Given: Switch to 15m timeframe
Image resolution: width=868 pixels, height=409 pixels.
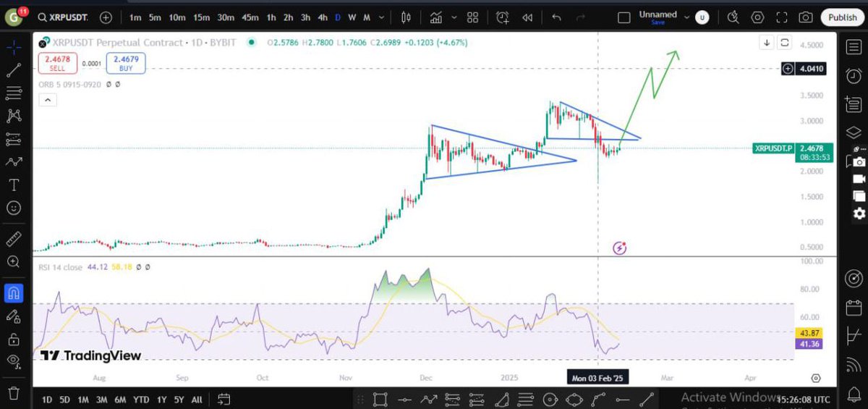Looking at the screenshot, I should [x=201, y=17].
